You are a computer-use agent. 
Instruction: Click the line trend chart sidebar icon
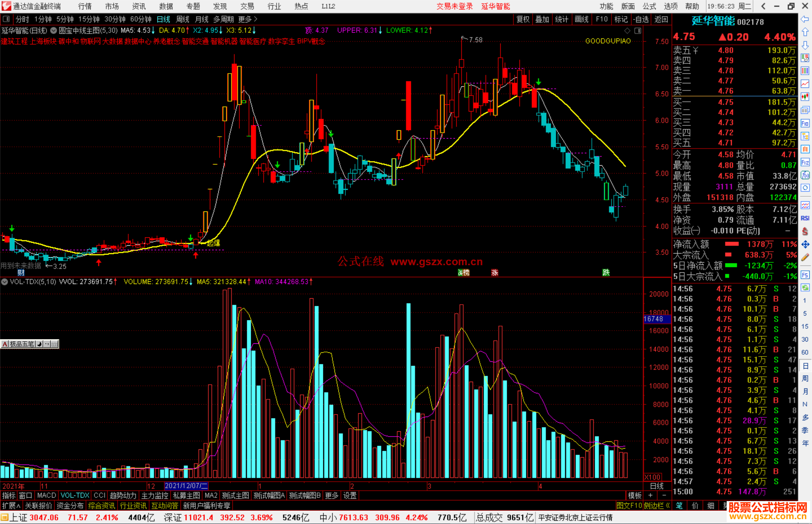tap(805, 84)
